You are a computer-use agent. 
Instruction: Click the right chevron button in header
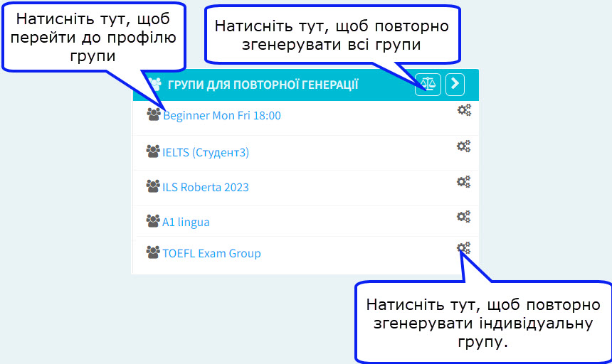[x=455, y=84]
